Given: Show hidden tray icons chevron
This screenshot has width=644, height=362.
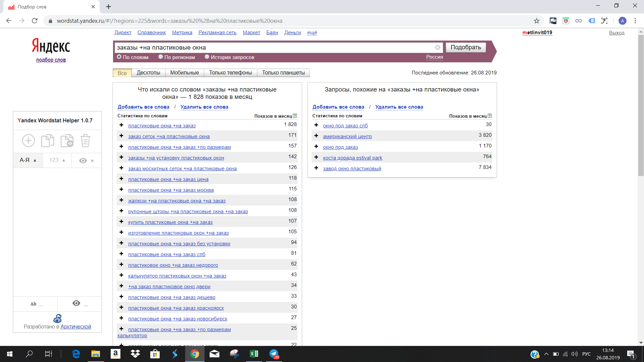Looking at the screenshot, I should (x=546, y=354).
